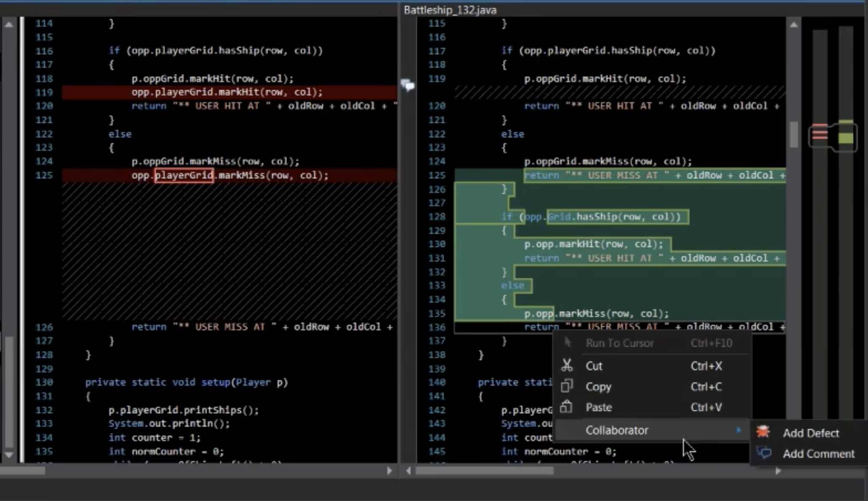Click left arrow of right horizontal scrollbar
868x501 pixels.
tap(408, 470)
